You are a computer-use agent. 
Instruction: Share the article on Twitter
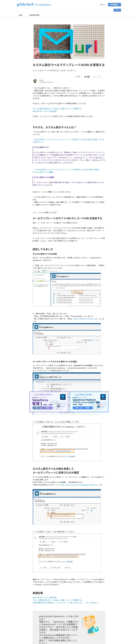point(85,77)
